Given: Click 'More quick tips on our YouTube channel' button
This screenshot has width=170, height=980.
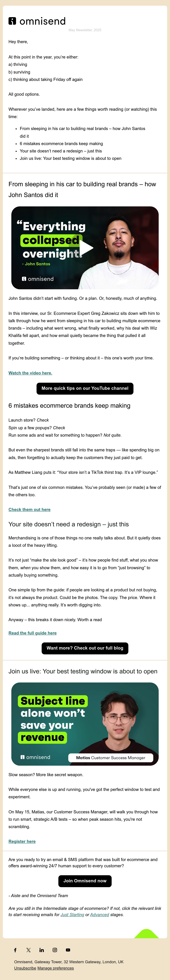Looking at the screenshot, I should [x=85, y=388].
